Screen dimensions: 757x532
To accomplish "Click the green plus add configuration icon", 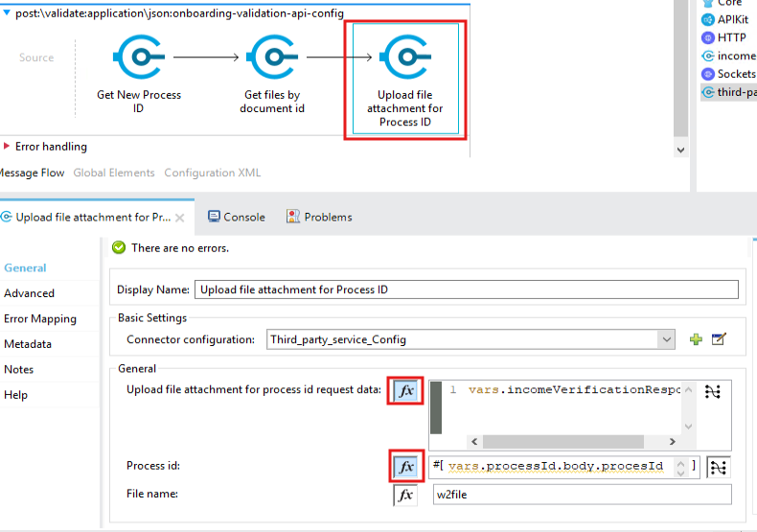I will (697, 339).
